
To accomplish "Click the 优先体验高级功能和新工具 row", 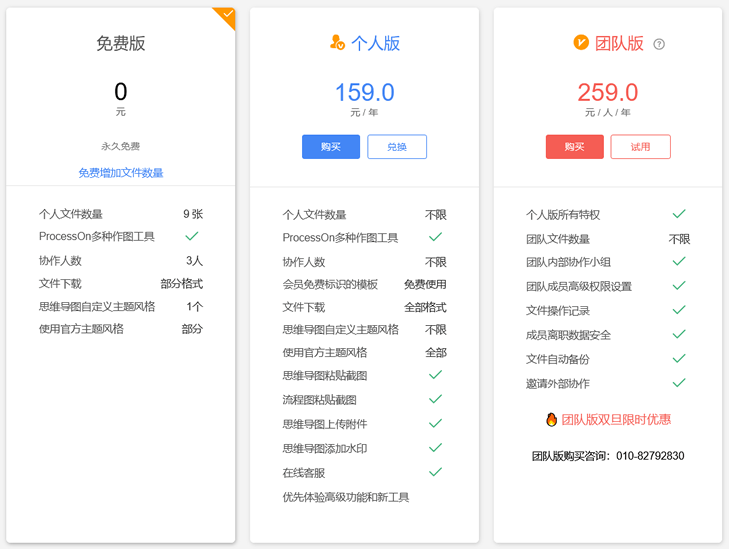I will [x=346, y=497].
